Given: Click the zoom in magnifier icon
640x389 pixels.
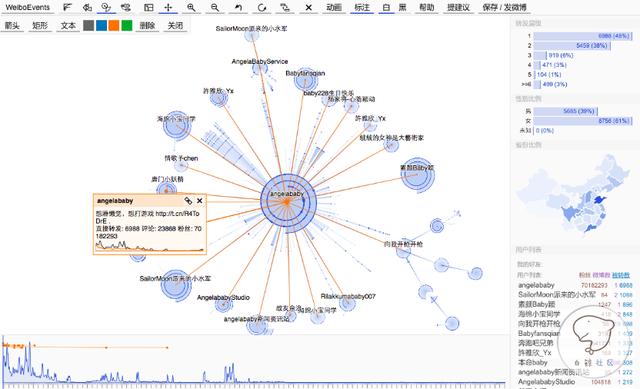Looking at the screenshot, I should (191, 7).
